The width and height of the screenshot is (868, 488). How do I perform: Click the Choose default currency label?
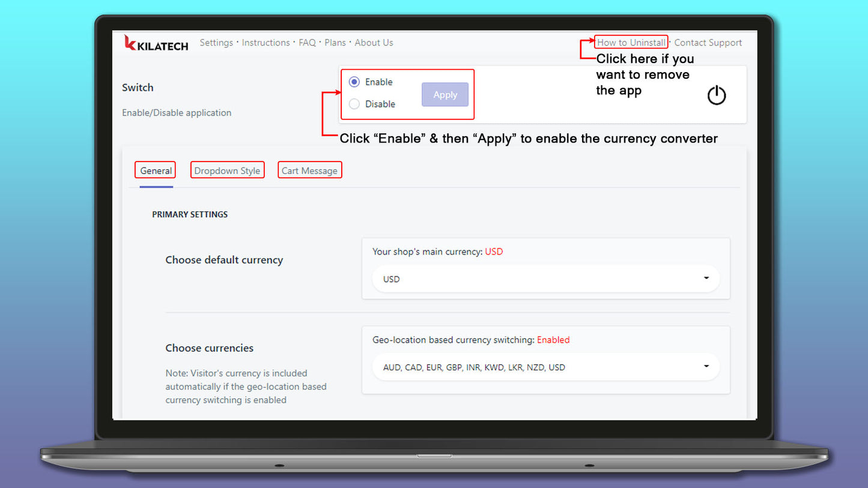tap(224, 260)
